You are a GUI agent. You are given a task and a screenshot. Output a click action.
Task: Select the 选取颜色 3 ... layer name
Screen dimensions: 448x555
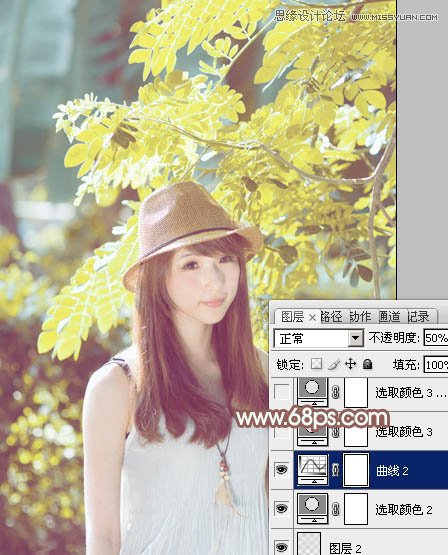[x=410, y=393]
